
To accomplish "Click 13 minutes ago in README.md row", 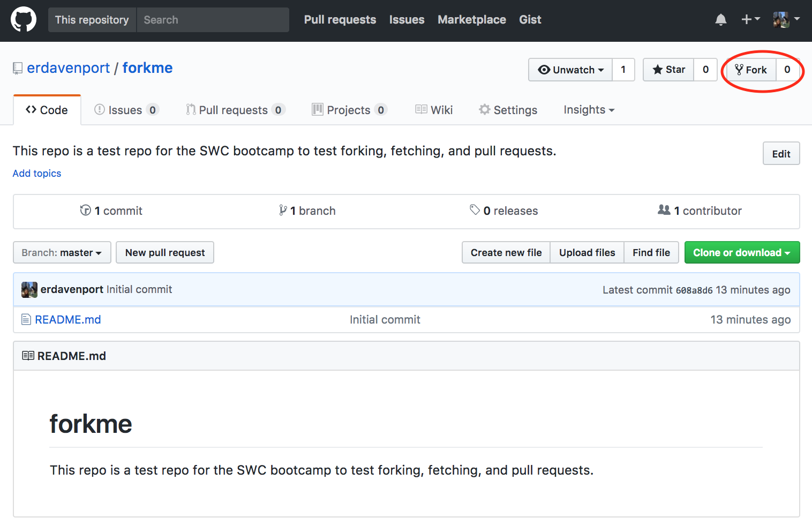I will [x=750, y=320].
